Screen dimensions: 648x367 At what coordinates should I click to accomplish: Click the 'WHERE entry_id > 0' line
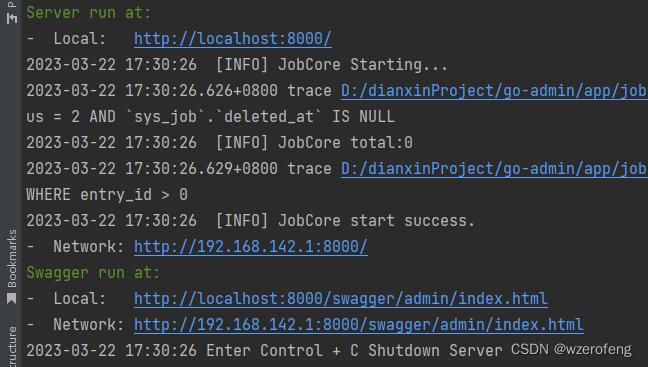(107, 195)
